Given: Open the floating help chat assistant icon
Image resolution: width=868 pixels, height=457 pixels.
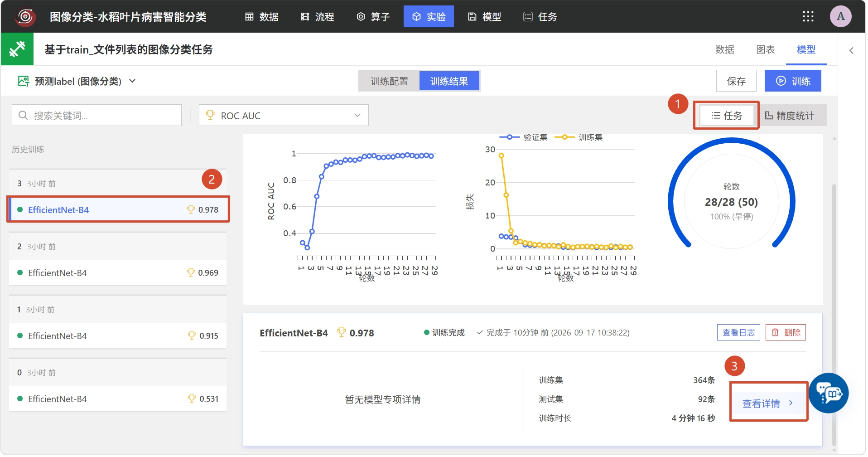Looking at the screenshot, I should 829,393.
